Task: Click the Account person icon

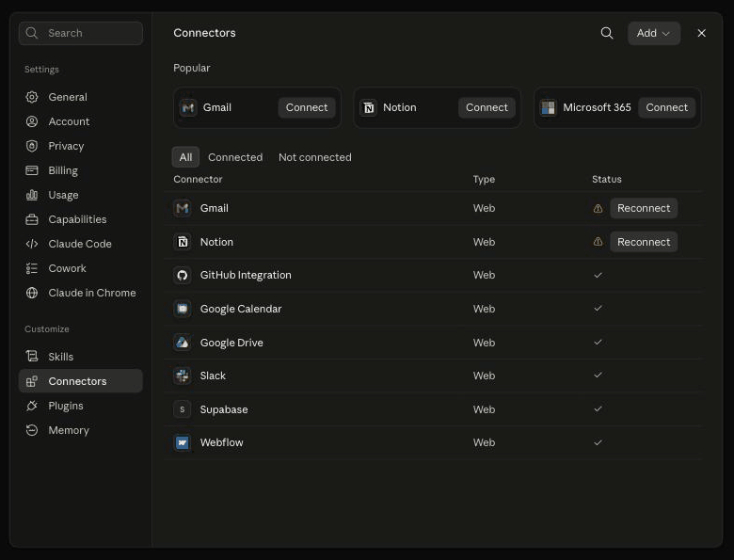Action: (32, 121)
